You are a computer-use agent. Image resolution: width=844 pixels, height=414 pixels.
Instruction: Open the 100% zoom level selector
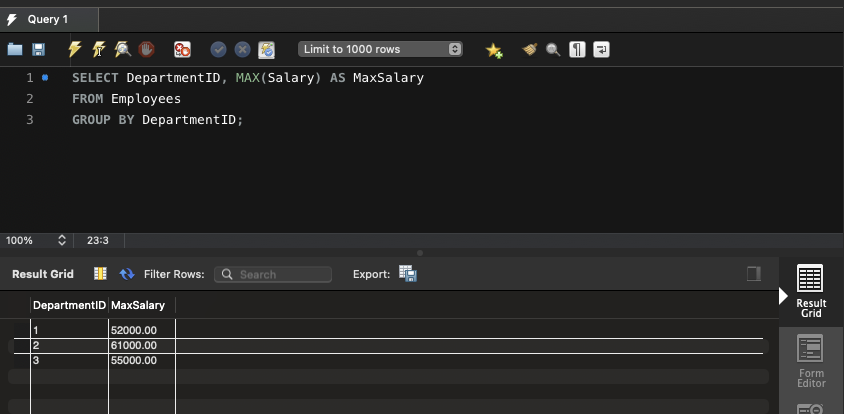click(36, 240)
